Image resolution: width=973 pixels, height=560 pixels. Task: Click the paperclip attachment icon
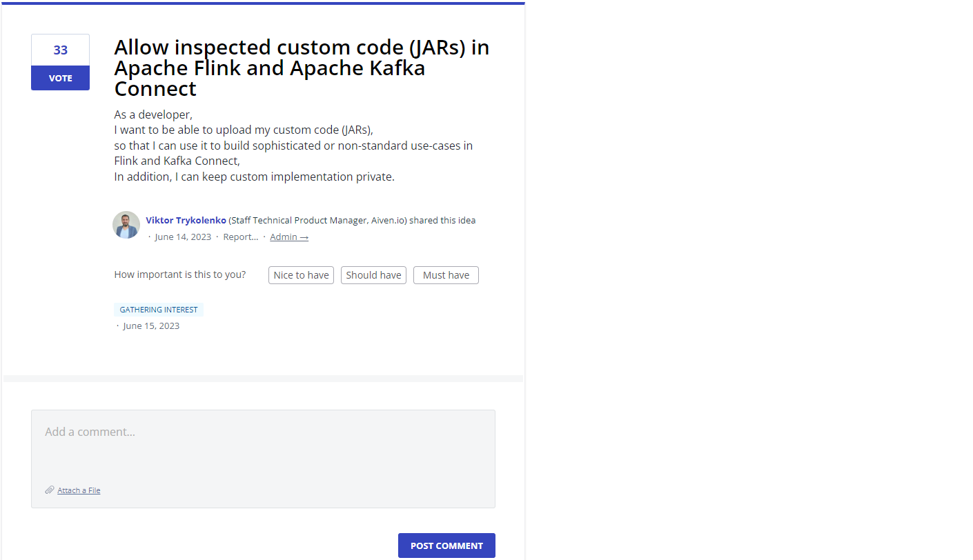click(x=50, y=490)
